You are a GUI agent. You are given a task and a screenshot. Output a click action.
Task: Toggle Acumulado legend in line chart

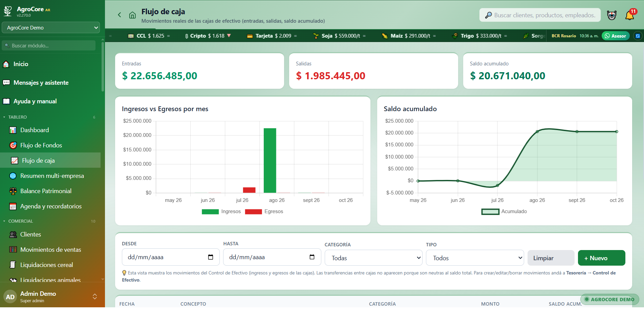[504, 211]
